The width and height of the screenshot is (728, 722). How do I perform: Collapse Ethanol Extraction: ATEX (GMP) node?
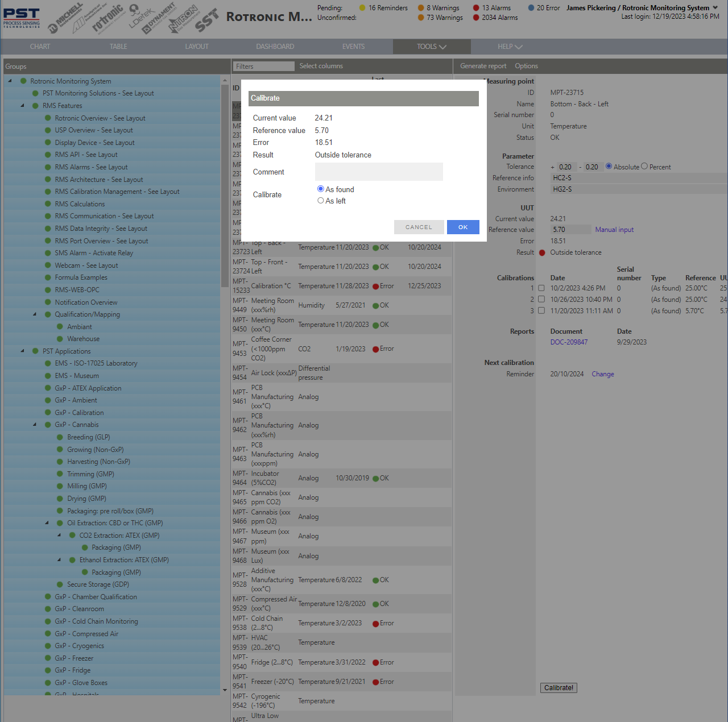tap(59, 559)
